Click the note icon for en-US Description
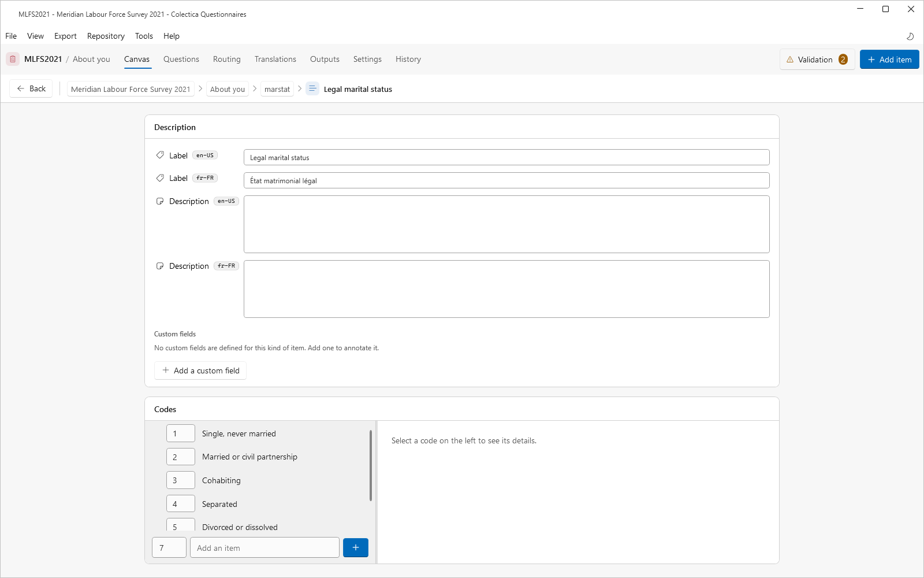Image resolution: width=924 pixels, height=578 pixels. tap(160, 201)
